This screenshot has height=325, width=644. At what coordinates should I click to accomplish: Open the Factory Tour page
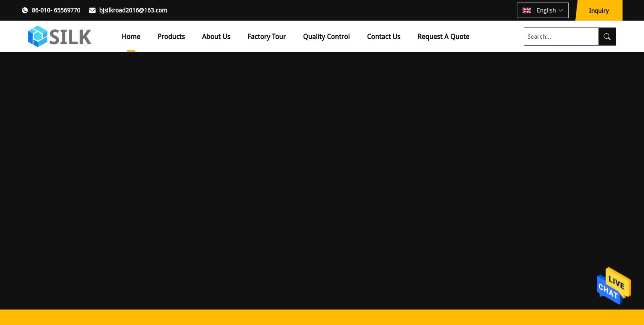(267, 37)
